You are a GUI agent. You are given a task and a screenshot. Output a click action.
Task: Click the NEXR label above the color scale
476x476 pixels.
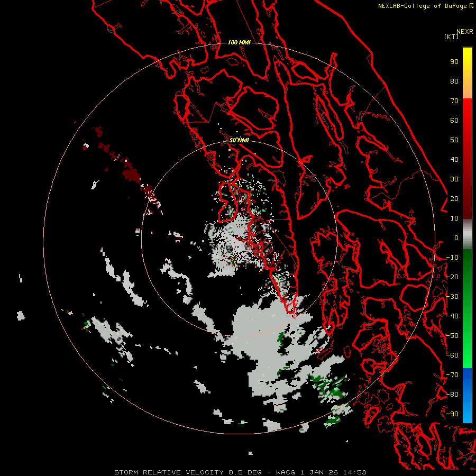[465, 32]
